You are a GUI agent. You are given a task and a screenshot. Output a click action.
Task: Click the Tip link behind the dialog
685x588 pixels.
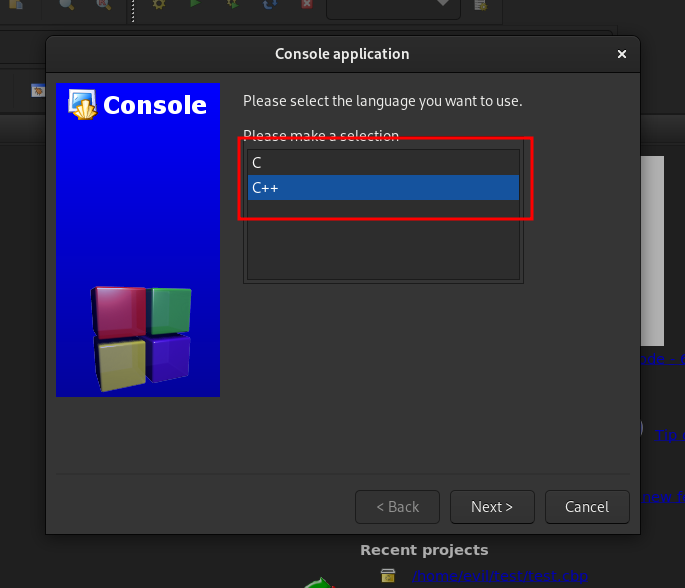669,434
